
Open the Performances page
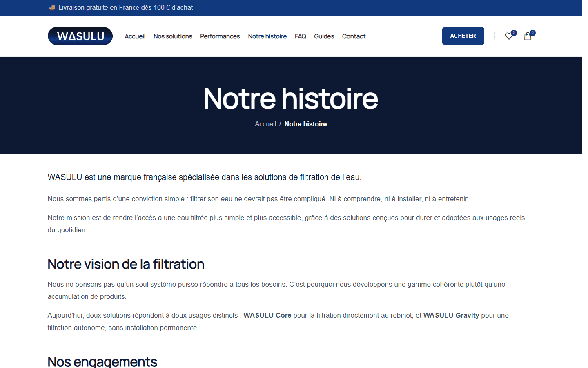[x=220, y=36]
